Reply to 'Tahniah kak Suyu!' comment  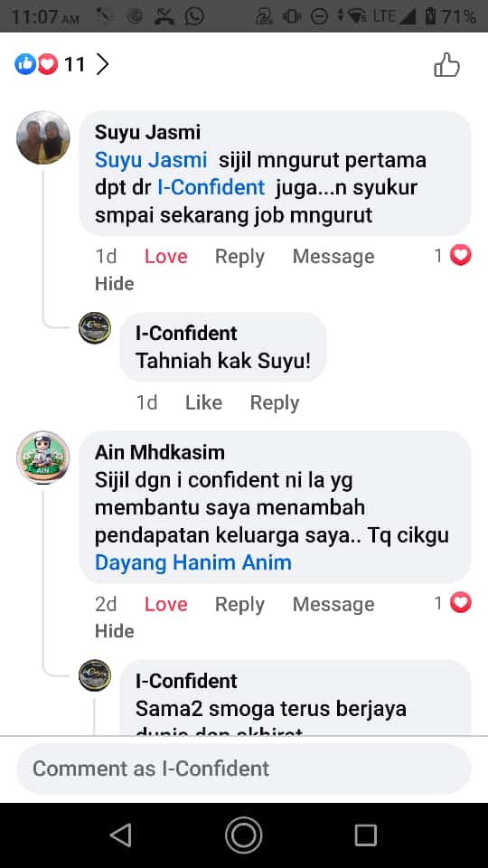(x=275, y=402)
